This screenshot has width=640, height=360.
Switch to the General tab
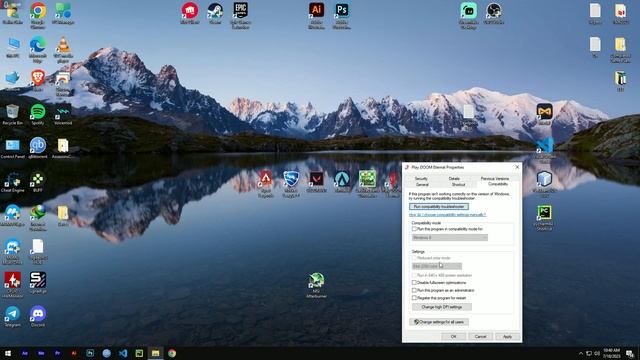click(422, 184)
